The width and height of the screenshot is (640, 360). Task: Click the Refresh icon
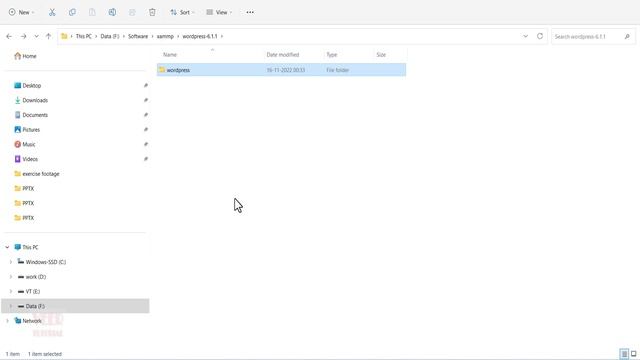click(x=540, y=36)
